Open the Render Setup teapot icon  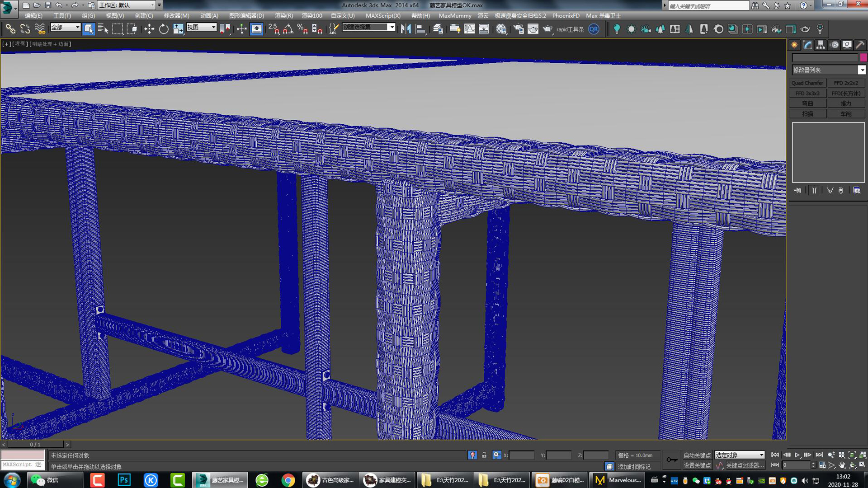(x=519, y=29)
